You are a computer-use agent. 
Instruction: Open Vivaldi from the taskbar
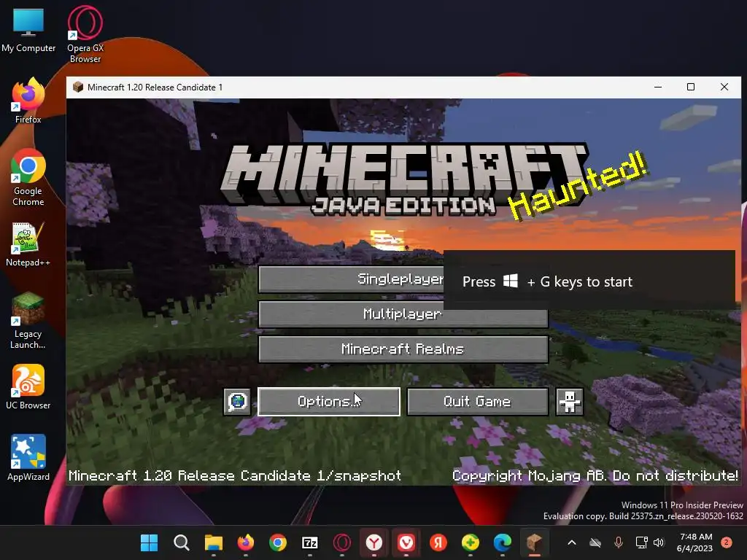click(x=406, y=542)
